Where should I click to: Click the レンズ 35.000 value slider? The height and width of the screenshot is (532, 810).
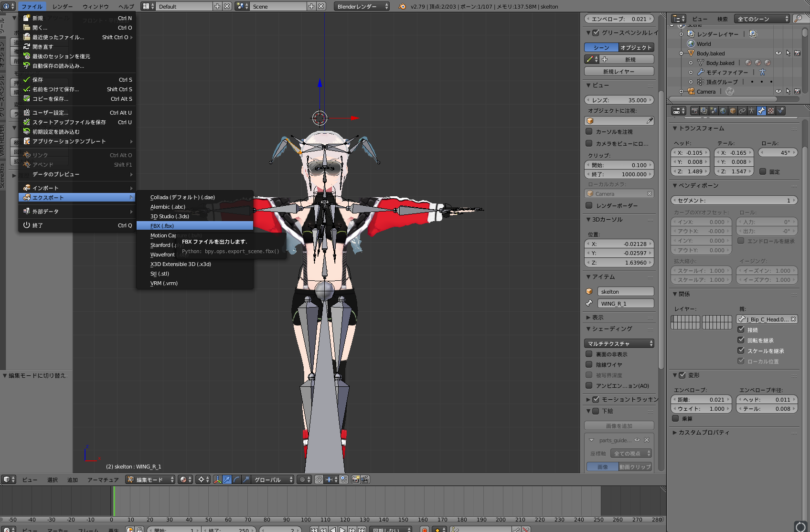click(x=619, y=100)
